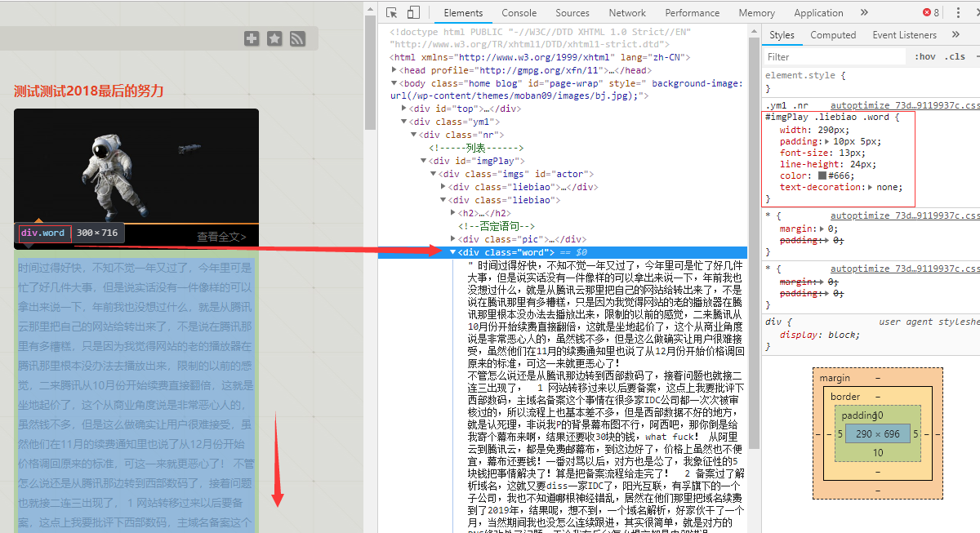Toggle the .cls class editor button
This screenshot has width=980, height=533.
[954, 56]
